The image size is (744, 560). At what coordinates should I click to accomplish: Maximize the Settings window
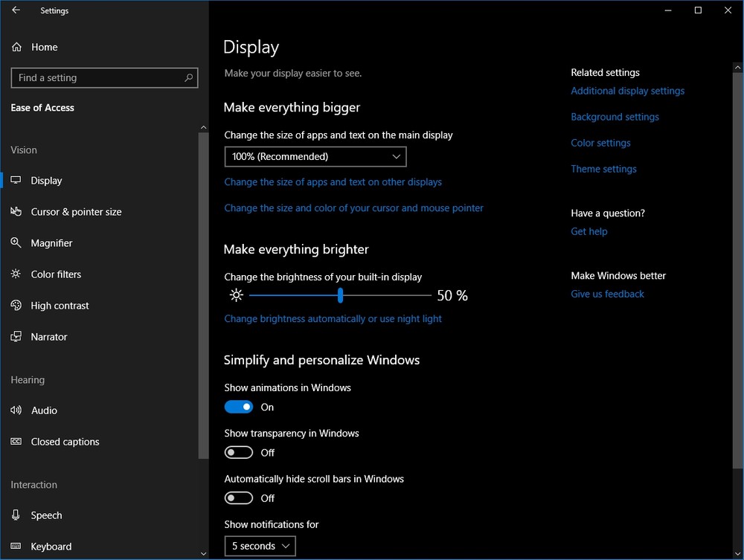[x=698, y=10]
